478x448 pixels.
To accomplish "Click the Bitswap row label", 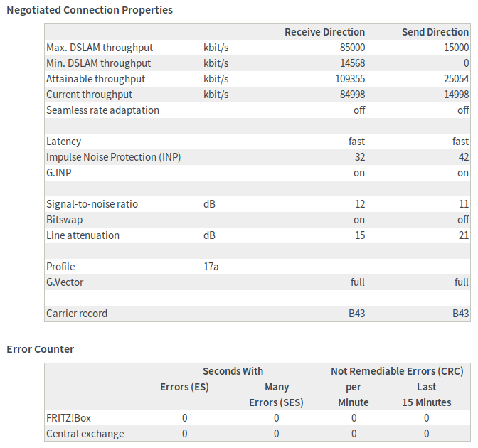I will tap(64, 220).
